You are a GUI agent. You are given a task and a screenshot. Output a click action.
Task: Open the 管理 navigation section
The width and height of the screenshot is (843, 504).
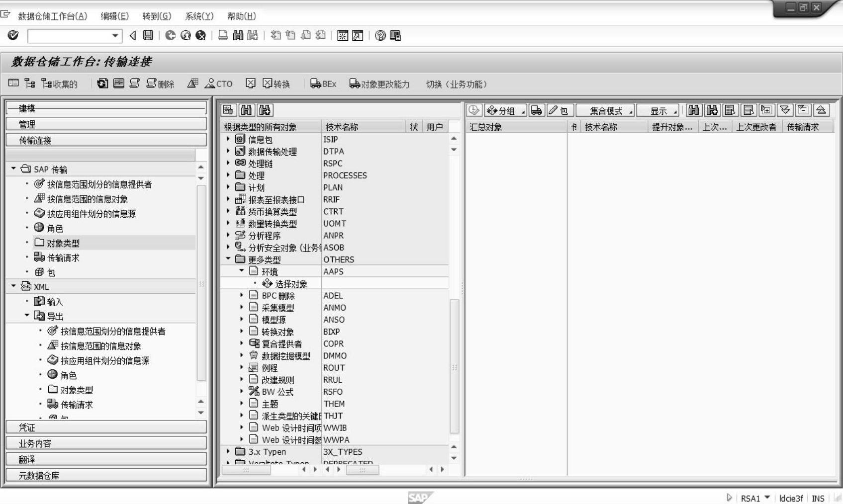tap(106, 124)
